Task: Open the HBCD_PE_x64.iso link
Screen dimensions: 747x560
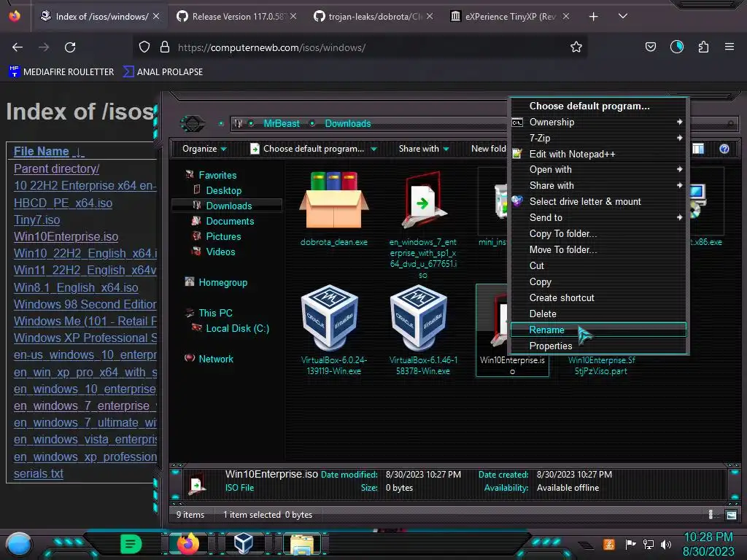Action: coord(63,203)
